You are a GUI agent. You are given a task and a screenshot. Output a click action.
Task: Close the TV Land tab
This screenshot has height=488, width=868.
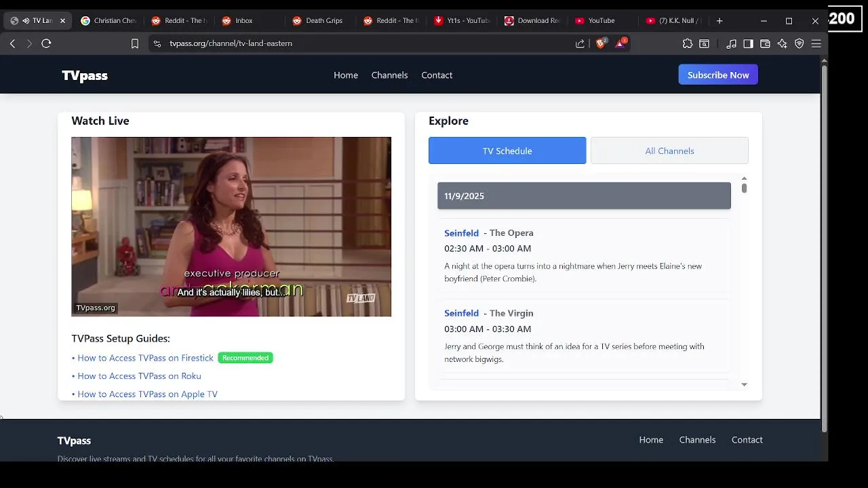tap(62, 21)
